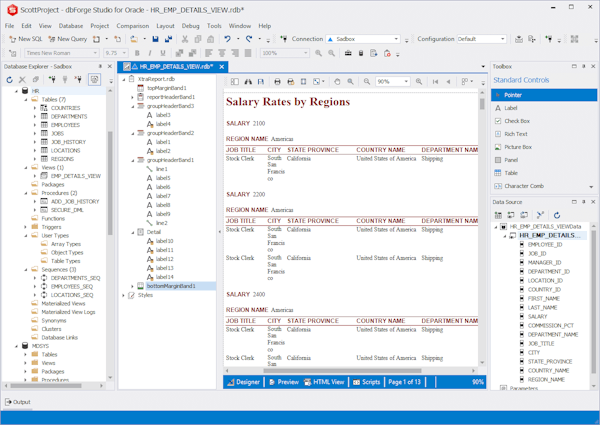Switch to the Scripts tab
The width and height of the screenshot is (600, 425).
coord(367,382)
